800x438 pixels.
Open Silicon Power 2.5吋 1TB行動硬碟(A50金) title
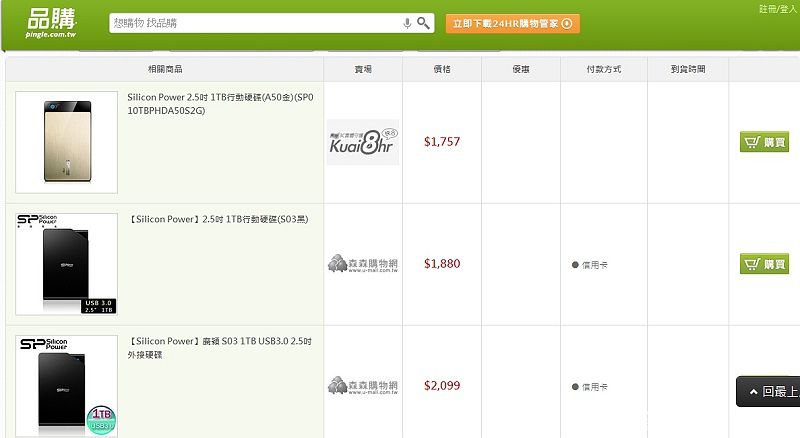tap(220, 104)
